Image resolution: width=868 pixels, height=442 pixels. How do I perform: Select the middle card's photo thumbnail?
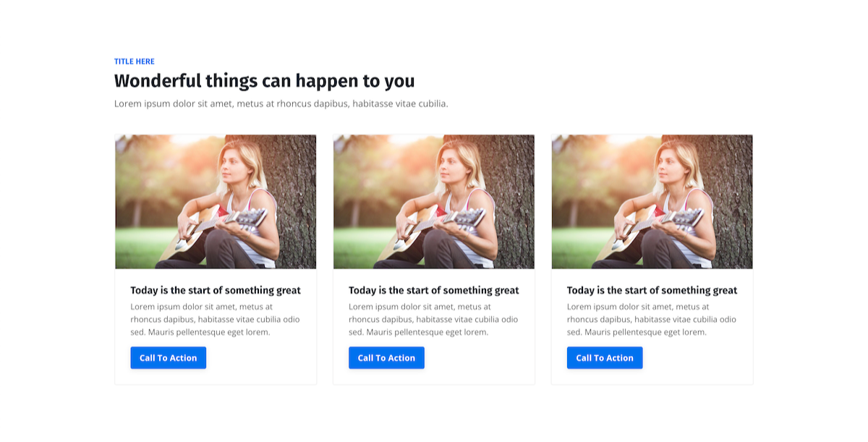point(434,201)
